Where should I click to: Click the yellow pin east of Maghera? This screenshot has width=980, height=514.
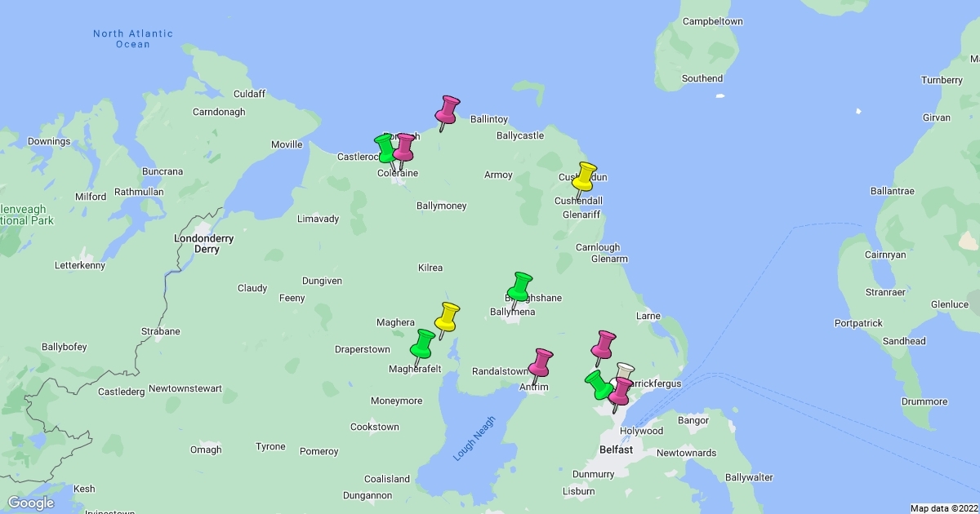tap(447, 317)
